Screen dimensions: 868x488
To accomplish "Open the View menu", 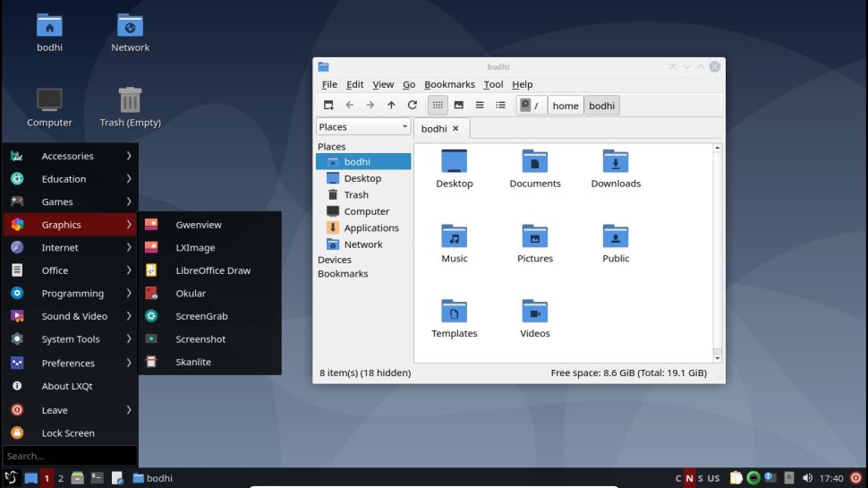I will tap(383, 84).
